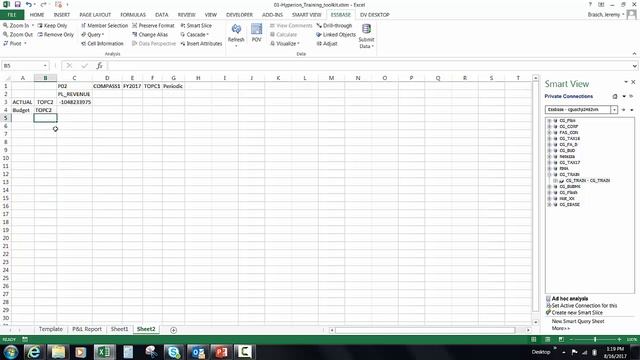Switch to the FORMULAS ribbon tab
This screenshot has width=640, height=360.
pos(133,15)
